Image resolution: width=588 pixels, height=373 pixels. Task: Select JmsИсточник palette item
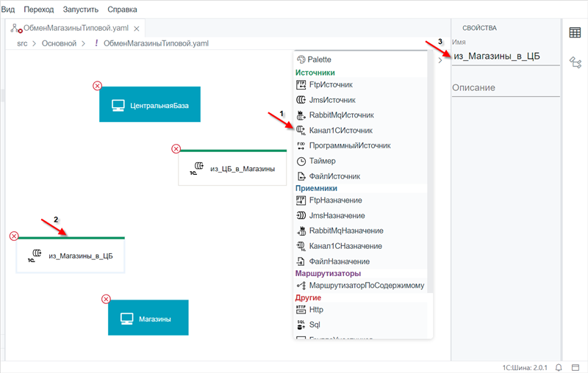[360, 100]
